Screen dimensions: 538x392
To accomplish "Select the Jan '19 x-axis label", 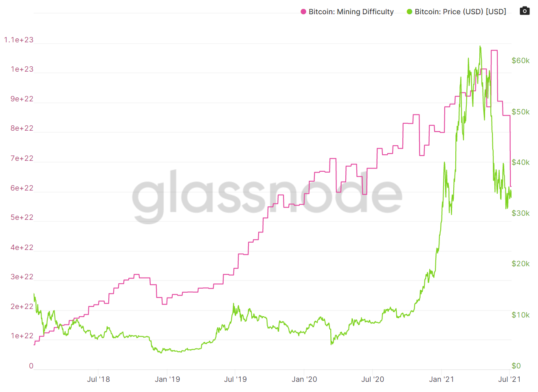I will click(167, 379).
